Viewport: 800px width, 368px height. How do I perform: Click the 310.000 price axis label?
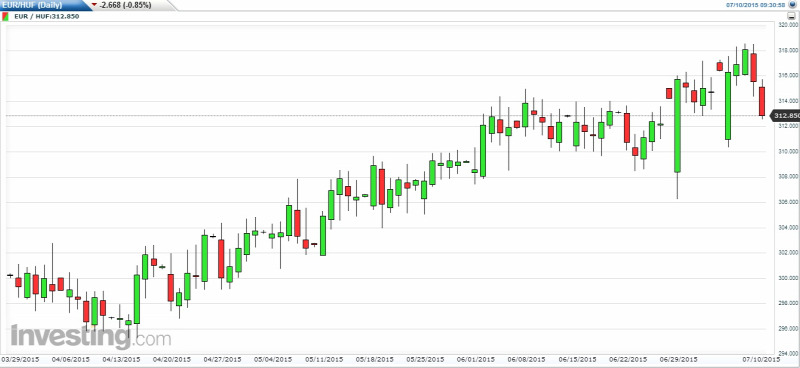coord(789,152)
